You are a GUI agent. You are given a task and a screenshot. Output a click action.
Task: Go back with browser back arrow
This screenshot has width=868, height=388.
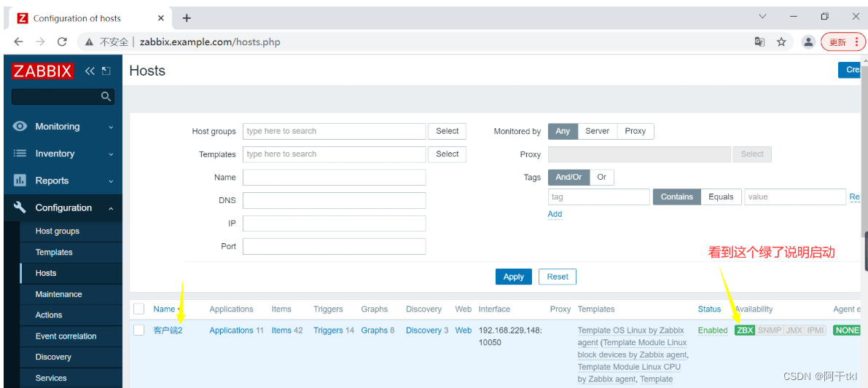tap(18, 42)
